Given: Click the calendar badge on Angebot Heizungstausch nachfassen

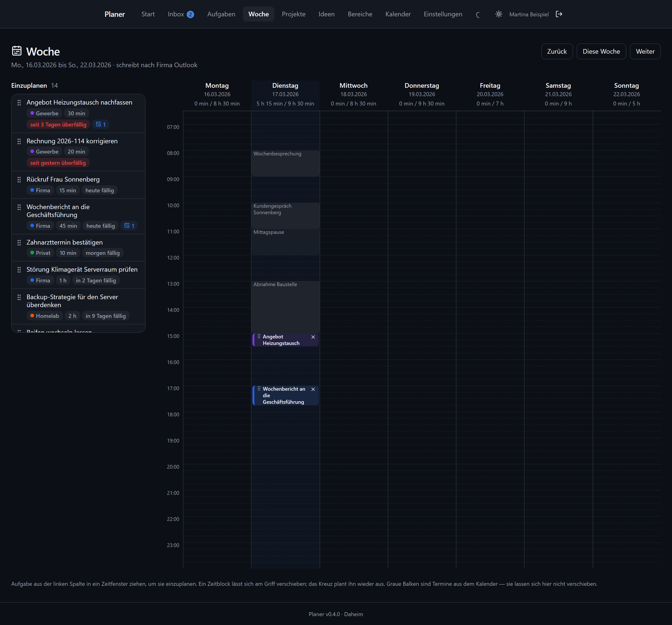Looking at the screenshot, I should pyautogui.click(x=101, y=124).
